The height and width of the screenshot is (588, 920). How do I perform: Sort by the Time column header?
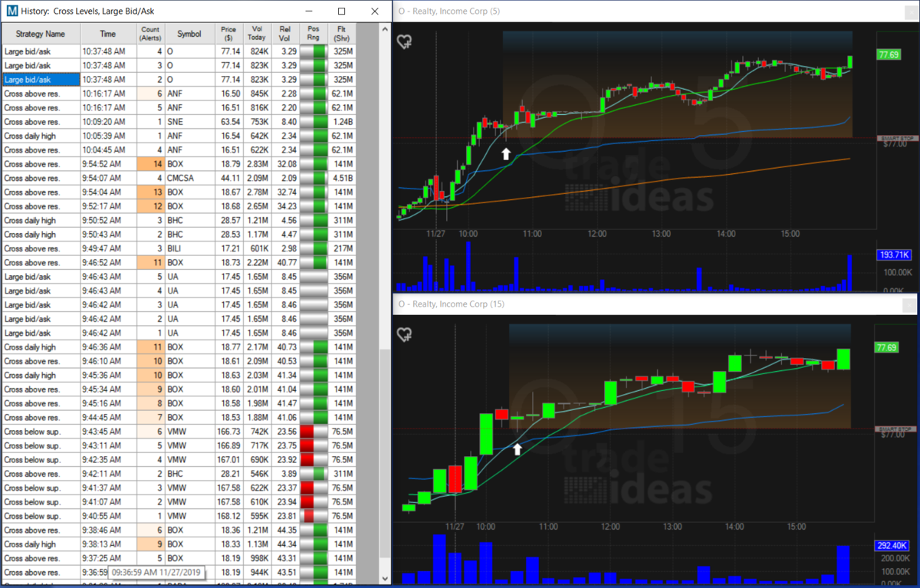tap(107, 34)
